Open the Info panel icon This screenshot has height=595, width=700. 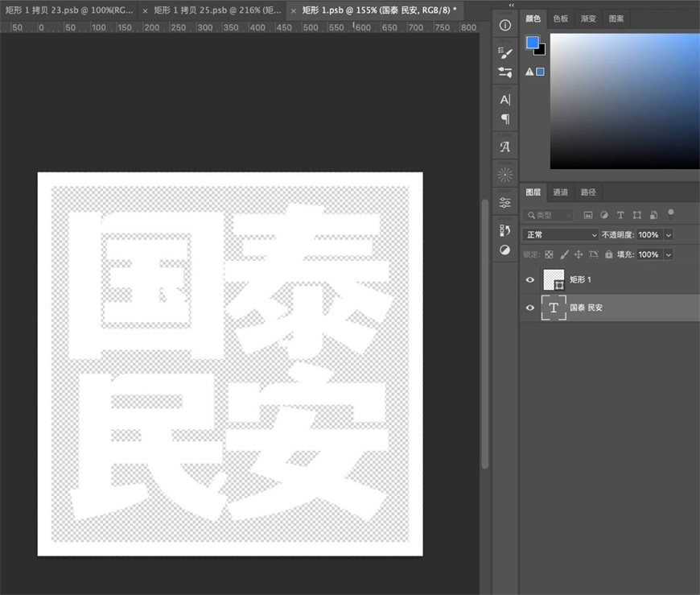pyautogui.click(x=505, y=25)
